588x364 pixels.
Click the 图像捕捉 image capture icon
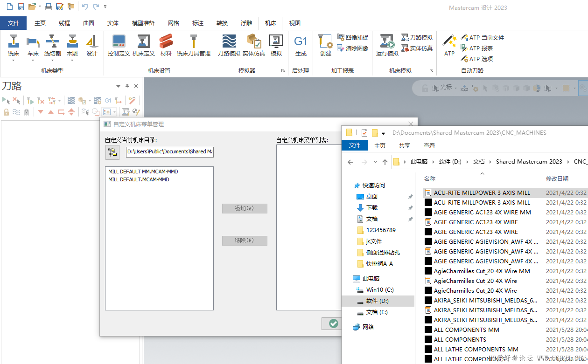tap(353, 37)
